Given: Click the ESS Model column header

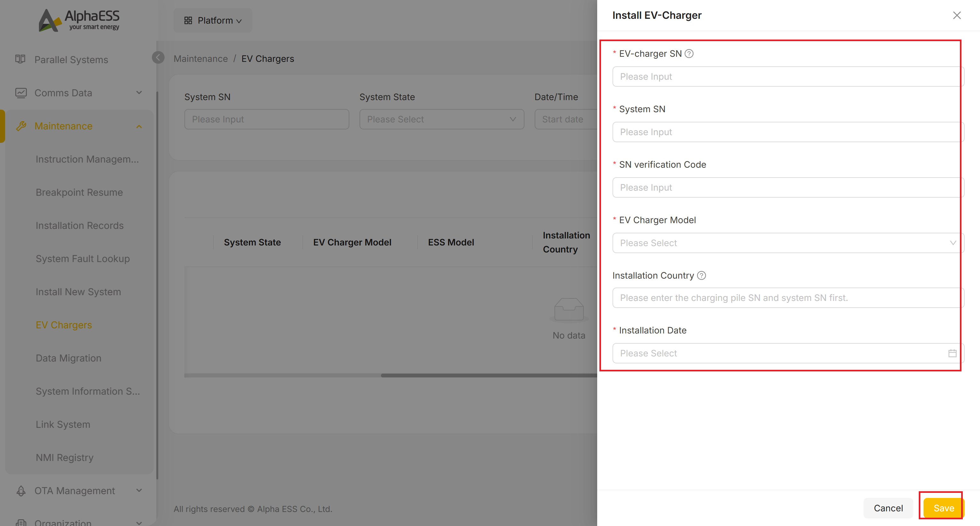Looking at the screenshot, I should click(x=451, y=242).
